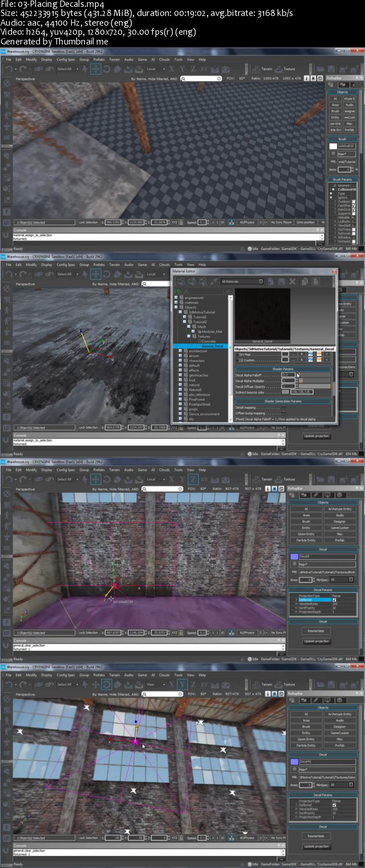
Task: Click the General_Decal preview thumbnail in Material Editor
Action: point(262,316)
